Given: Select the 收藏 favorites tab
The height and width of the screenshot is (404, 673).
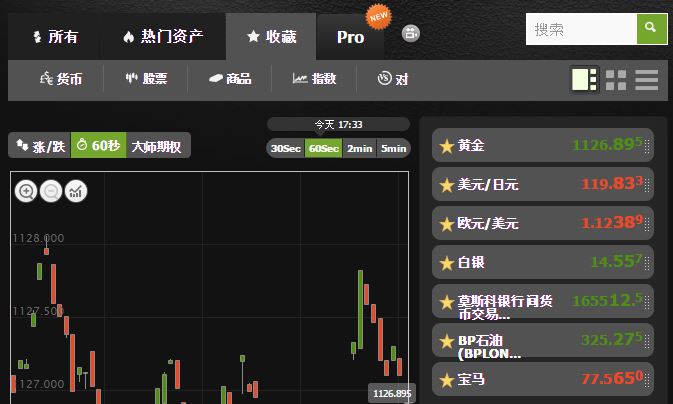Looking at the screenshot, I should [271, 36].
